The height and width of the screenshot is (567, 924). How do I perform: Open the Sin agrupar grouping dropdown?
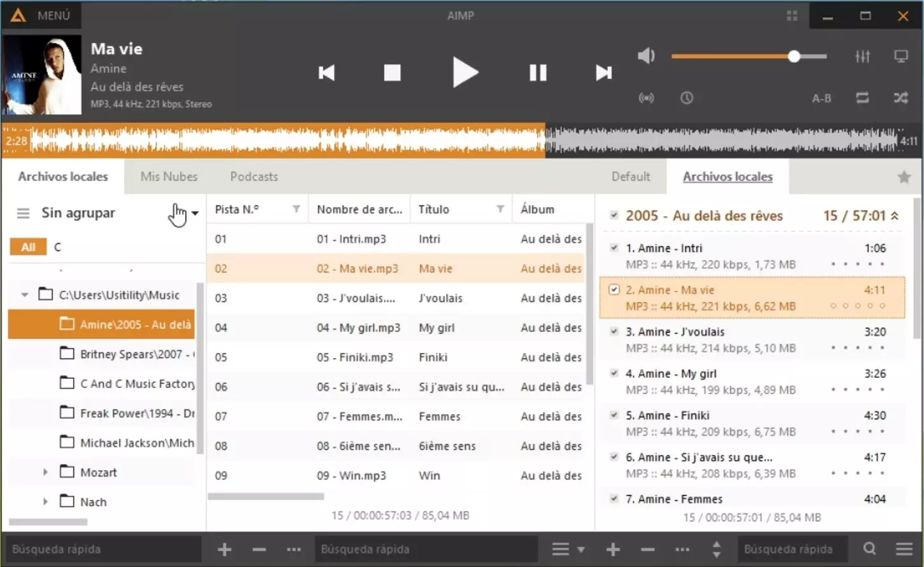[195, 213]
